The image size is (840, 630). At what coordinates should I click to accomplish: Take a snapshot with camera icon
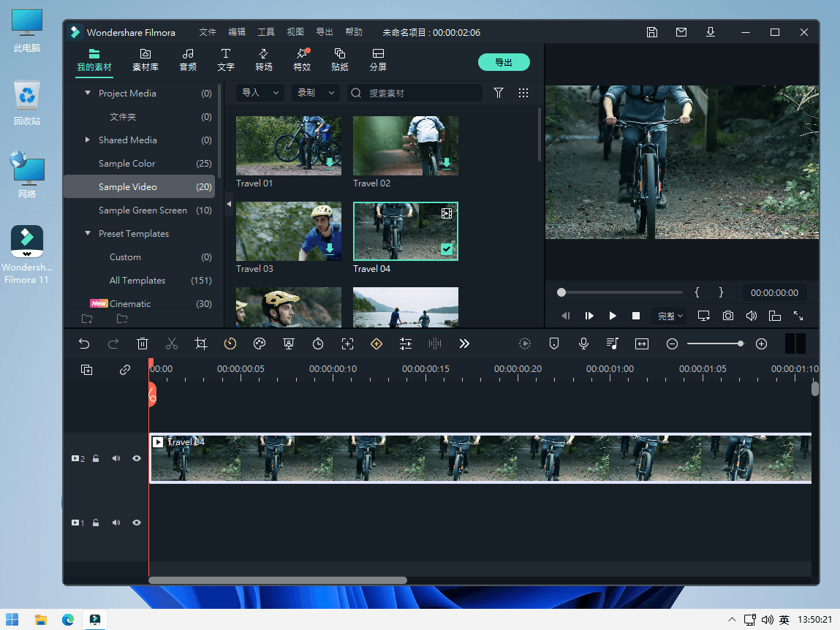coord(728,316)
